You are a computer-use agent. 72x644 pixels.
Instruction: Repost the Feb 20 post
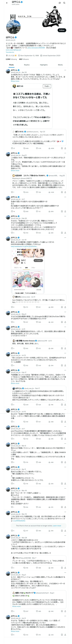pos(26,233)
